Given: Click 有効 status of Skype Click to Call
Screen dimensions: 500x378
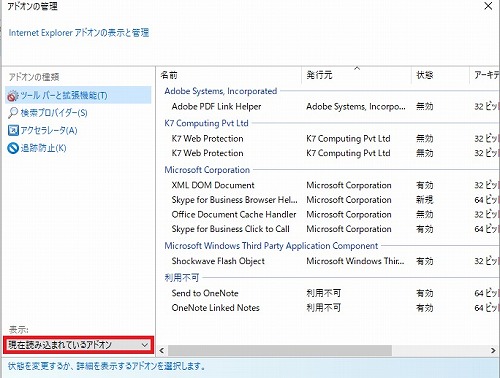Looking at the screenshot, I should (x=425, y=229).
